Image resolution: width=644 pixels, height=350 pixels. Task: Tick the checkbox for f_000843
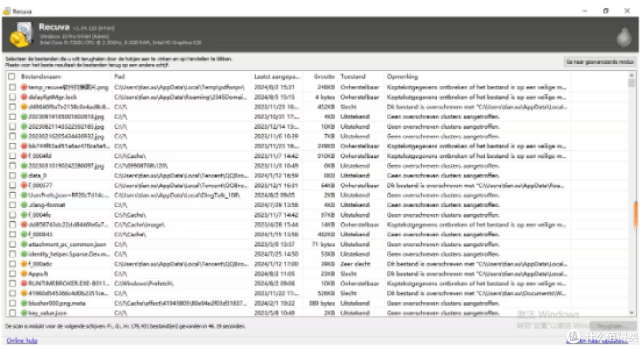point(13,234)
